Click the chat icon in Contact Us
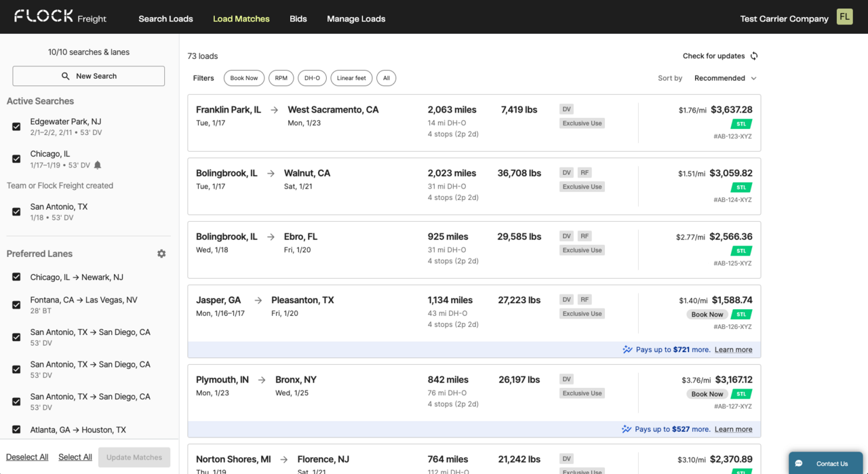Screen dimensions: 868x474 pyautogui.click(x=800, y=464)
